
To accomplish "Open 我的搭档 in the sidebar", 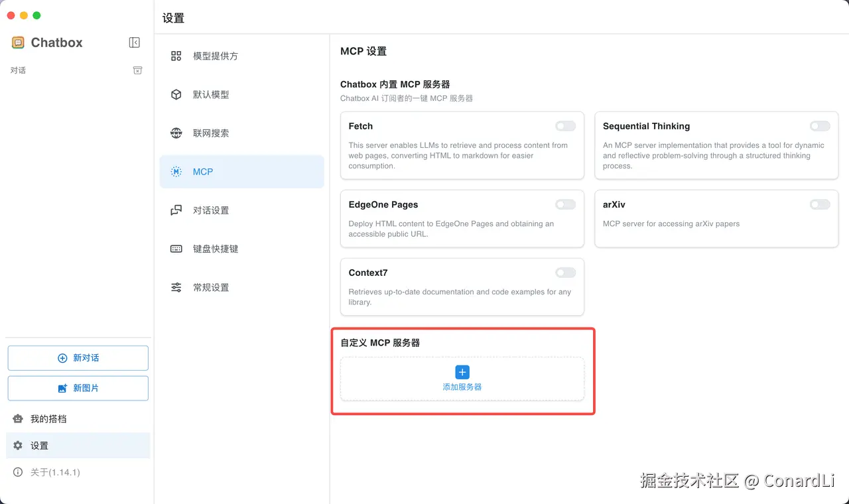I will pyautogui.click(x=78, y=419).
